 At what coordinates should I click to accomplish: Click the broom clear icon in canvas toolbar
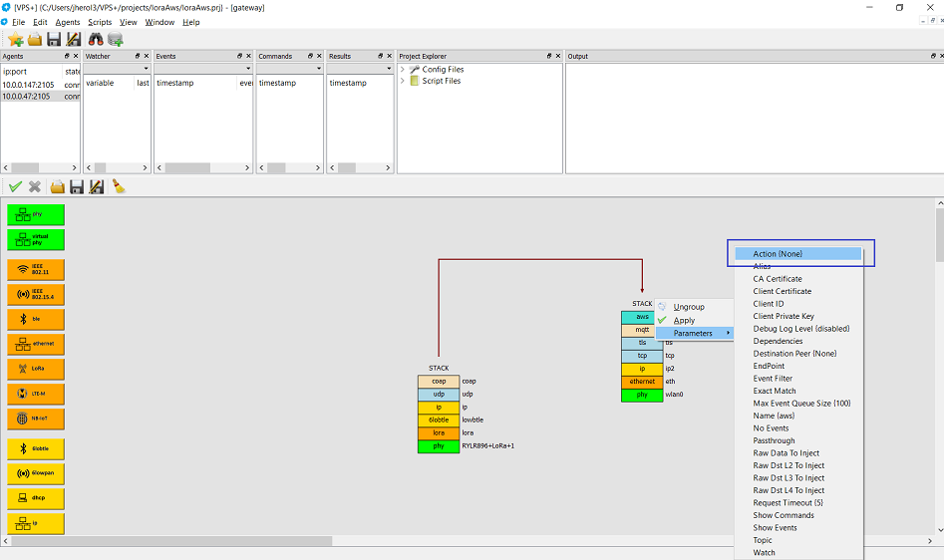118,186
